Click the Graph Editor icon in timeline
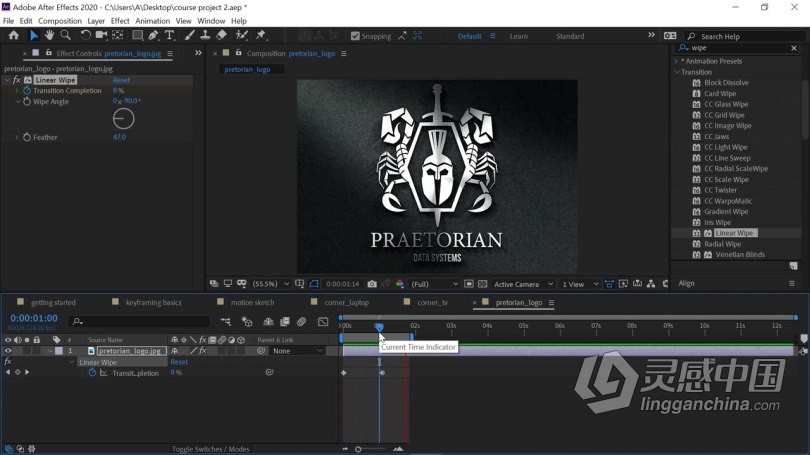Viewport: 810px width, 455px height. point(323,322)
